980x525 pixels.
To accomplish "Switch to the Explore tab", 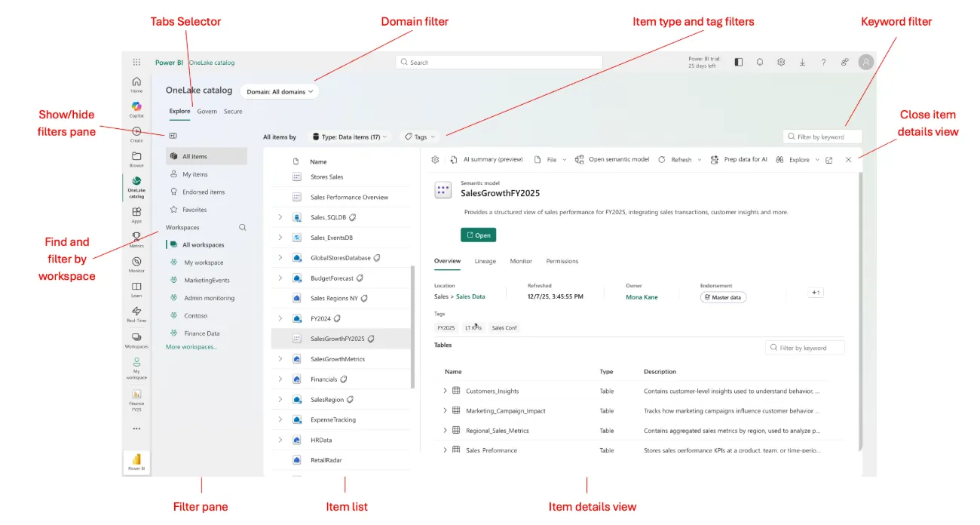I will (x=179, y=112).
